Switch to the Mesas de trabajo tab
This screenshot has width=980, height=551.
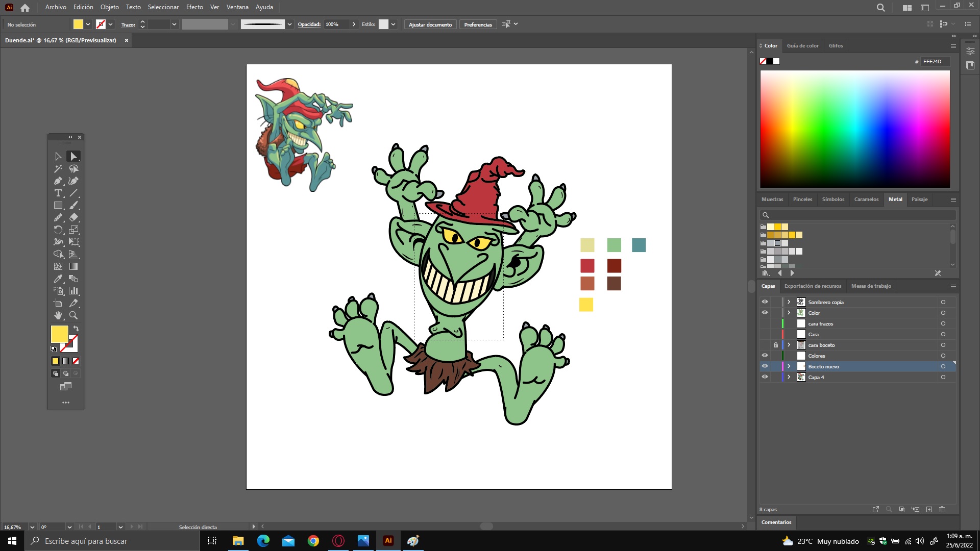871,286
